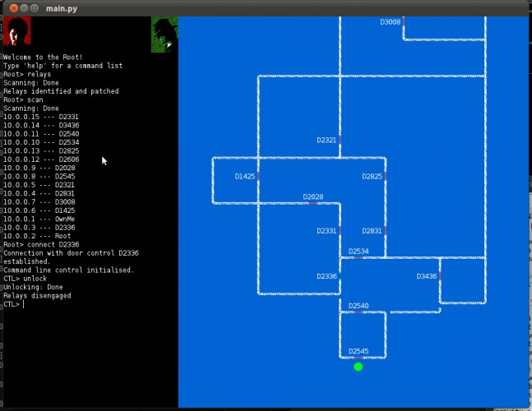Click door label D2028 on the map

tap(312, 196)
